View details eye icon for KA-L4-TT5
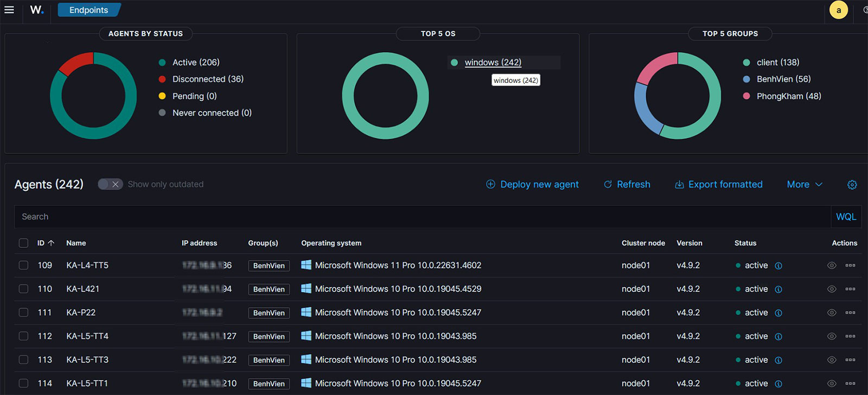868x395 pixels. pos(832,266)
